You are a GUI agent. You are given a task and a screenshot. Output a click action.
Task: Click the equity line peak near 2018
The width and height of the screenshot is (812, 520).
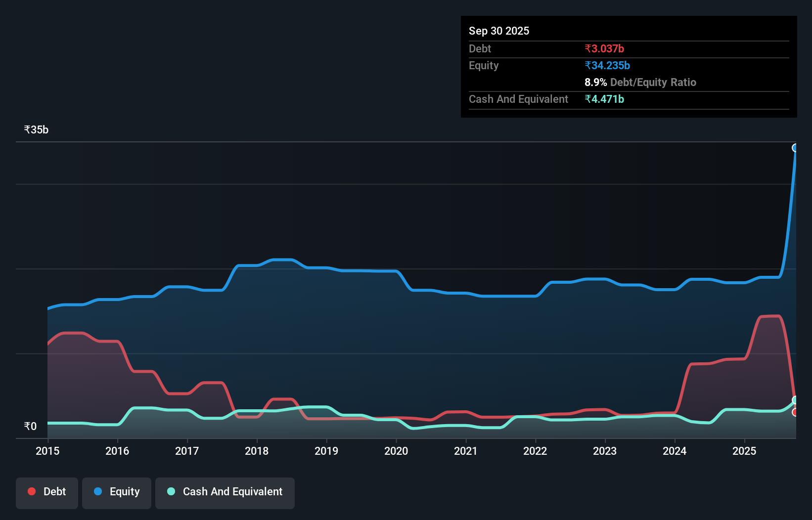coord(282,260)
